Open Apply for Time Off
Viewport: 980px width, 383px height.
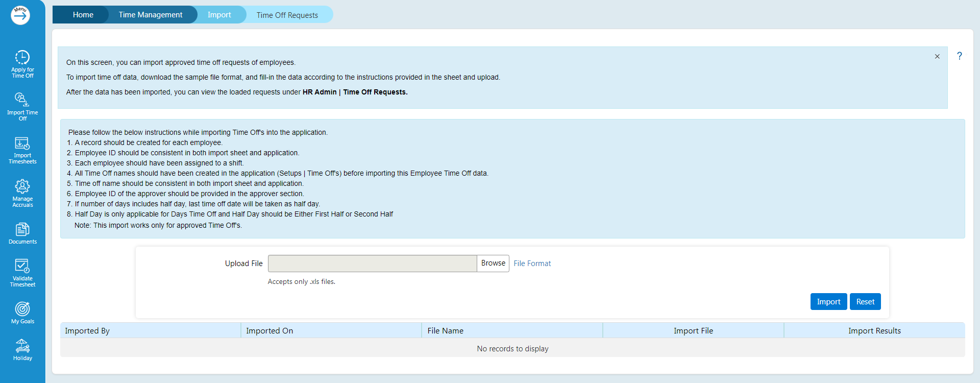(x=22, y=64)
